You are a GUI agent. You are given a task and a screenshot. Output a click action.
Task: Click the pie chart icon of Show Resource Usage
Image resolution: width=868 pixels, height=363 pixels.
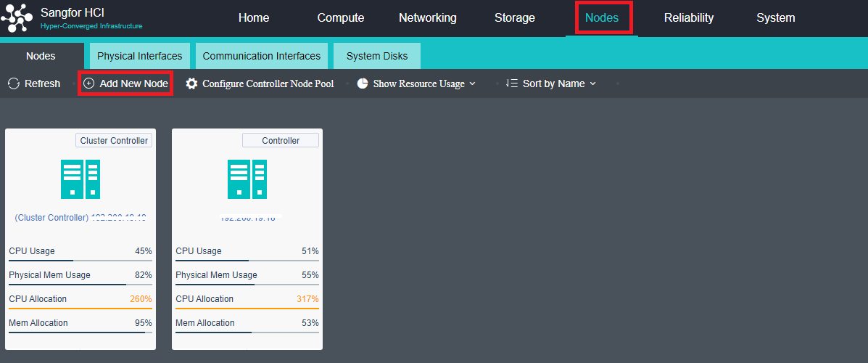(363, 83)
